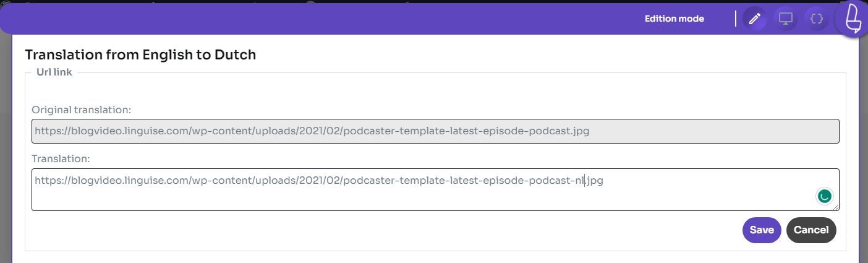Click the Edition mode label

674,19
